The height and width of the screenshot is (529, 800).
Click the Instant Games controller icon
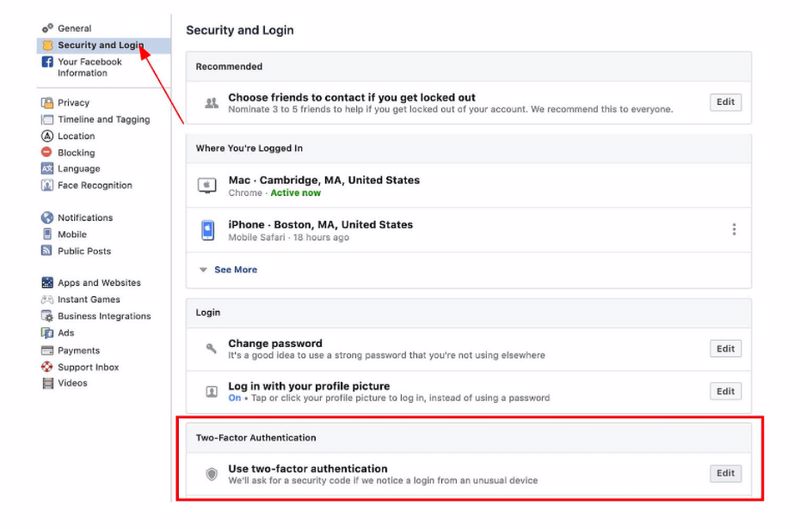click(47, 299)
